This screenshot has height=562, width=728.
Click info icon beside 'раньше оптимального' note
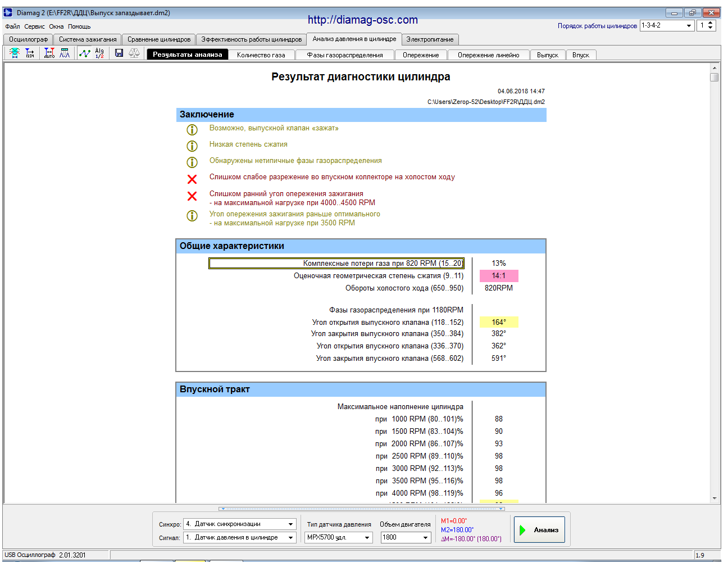click(x=192, y=216)
